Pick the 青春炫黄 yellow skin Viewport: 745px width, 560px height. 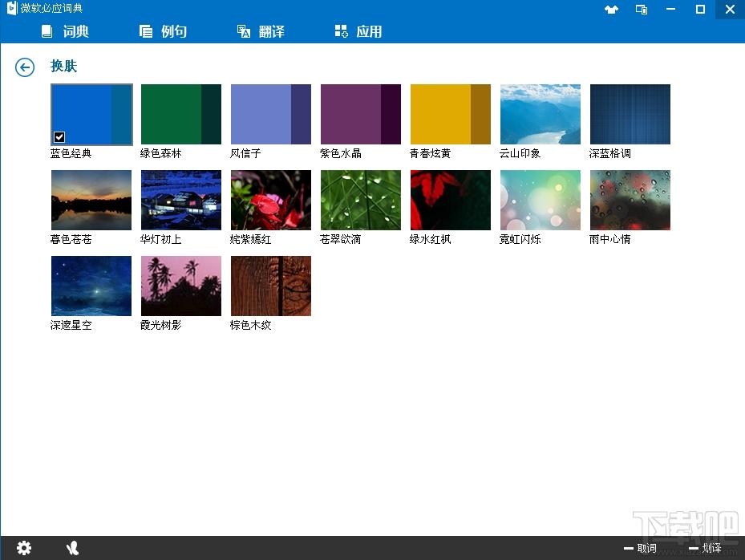451,115
